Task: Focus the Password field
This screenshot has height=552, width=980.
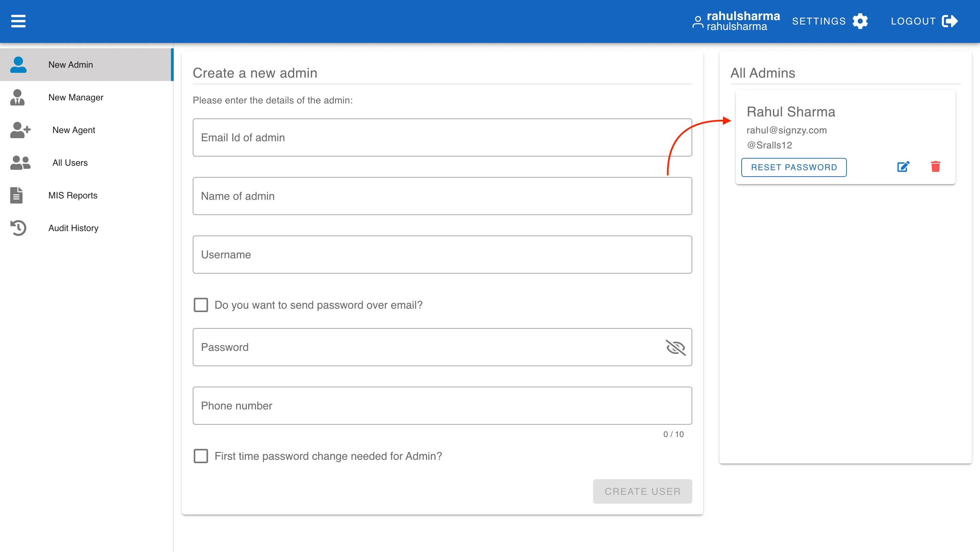Action: (442, 347)
